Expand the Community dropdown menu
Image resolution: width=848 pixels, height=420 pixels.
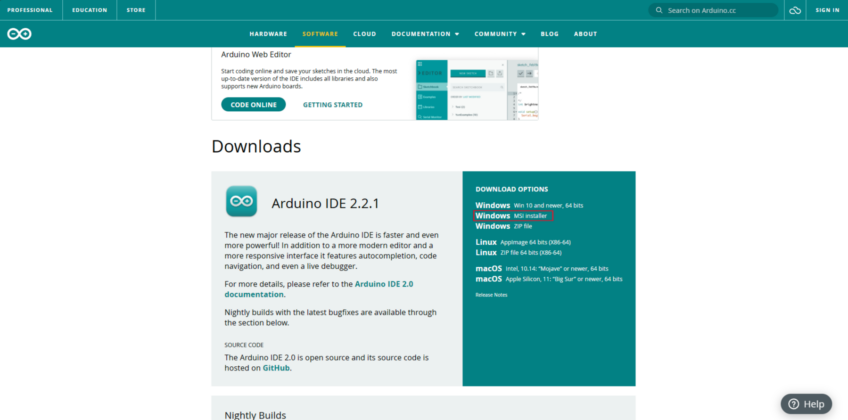coord(500,34)
